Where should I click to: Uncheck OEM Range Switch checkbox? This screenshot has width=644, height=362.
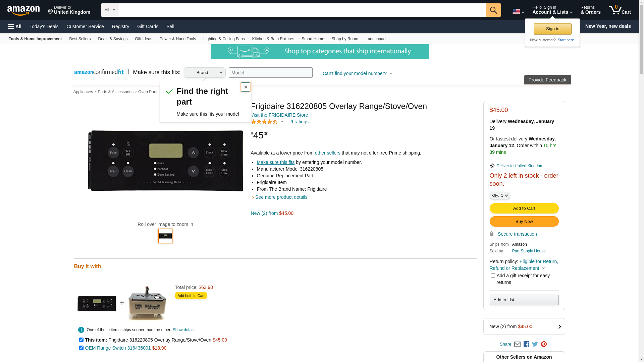pos(81,348)
